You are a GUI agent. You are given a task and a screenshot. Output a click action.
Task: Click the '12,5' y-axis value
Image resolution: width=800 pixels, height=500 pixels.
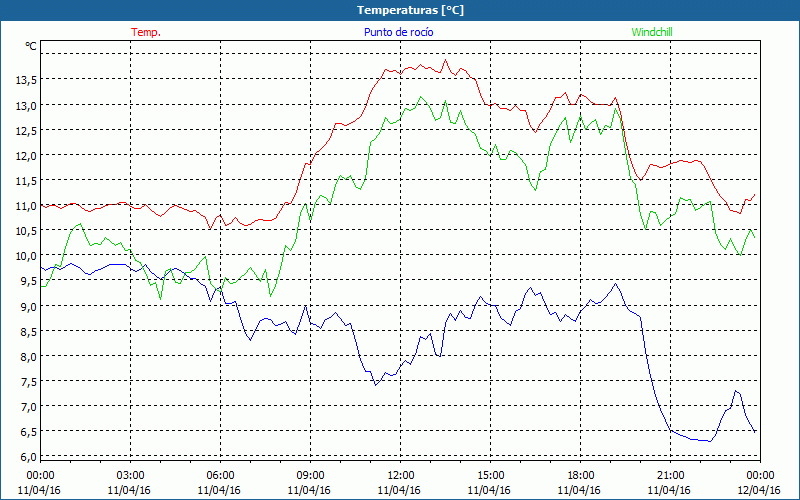tap(26, 131)
